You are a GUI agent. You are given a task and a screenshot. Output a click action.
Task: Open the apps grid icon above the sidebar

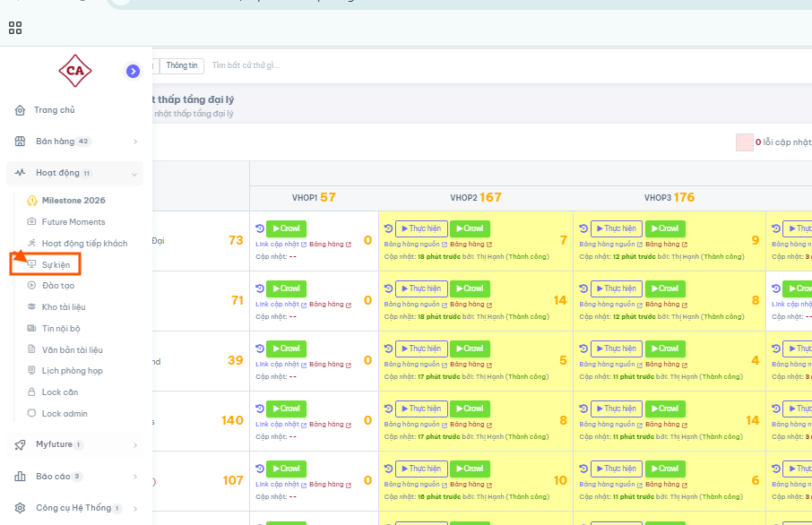tap(15, 28)
